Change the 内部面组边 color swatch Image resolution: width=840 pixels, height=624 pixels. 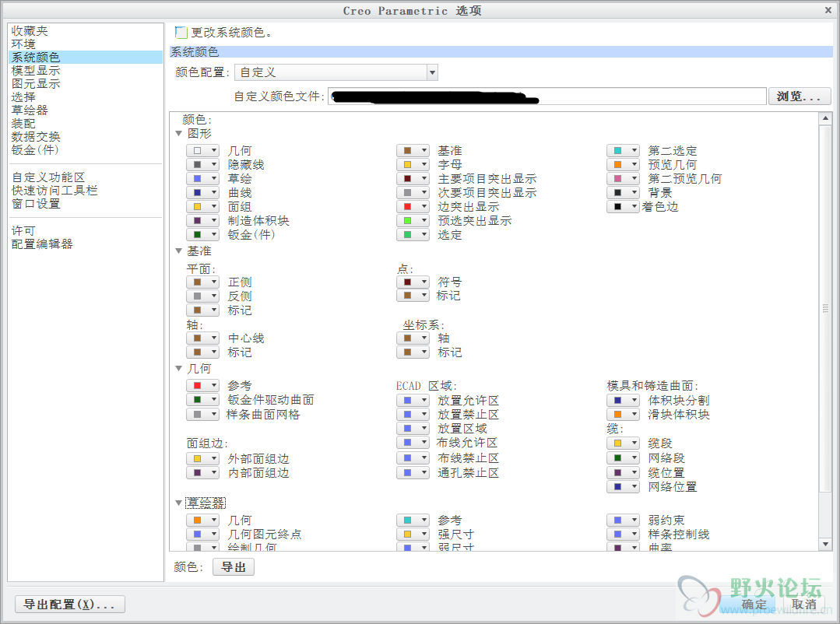coord(203,472)
